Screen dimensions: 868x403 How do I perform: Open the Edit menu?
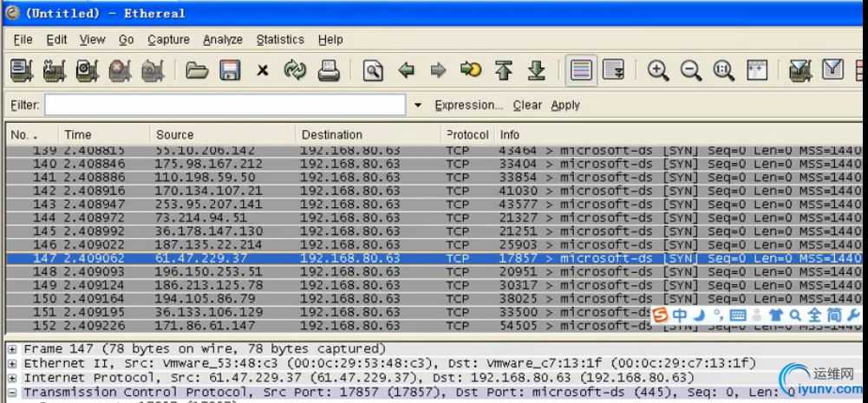point(56,40)
